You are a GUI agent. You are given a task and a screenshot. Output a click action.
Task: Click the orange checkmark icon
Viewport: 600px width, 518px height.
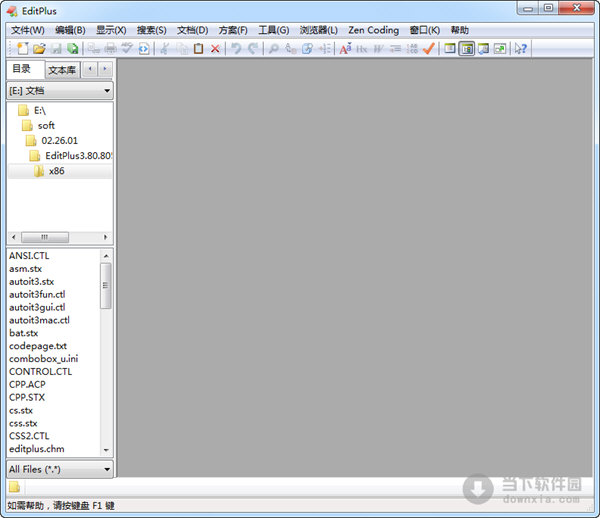click(429, 49)
